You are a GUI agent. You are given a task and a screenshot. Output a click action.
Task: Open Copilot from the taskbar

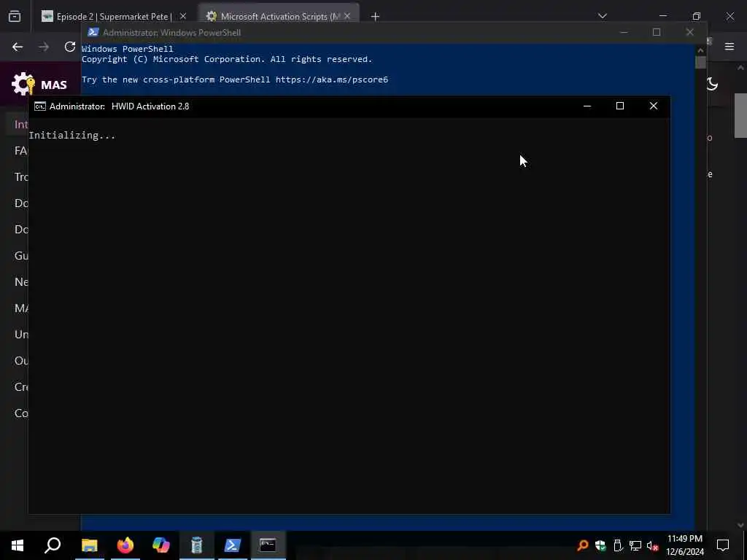161,545
